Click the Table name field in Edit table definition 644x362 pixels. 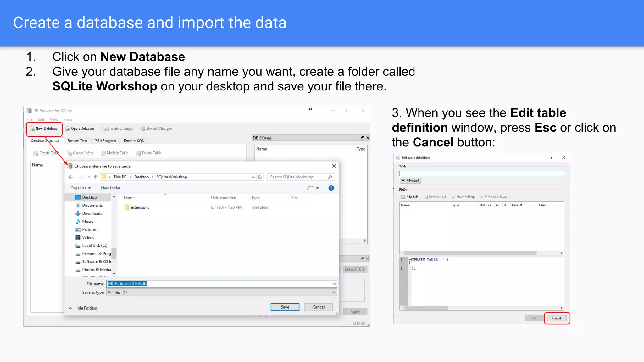pos(482,173)
